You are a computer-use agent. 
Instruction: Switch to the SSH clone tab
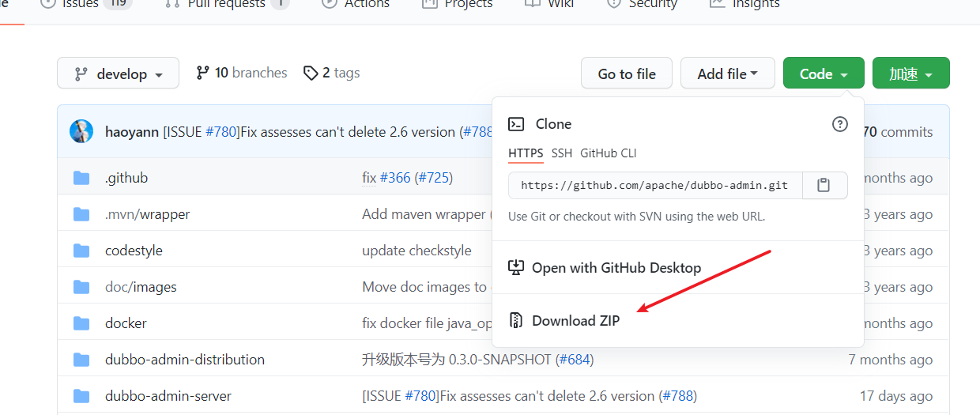562,153
